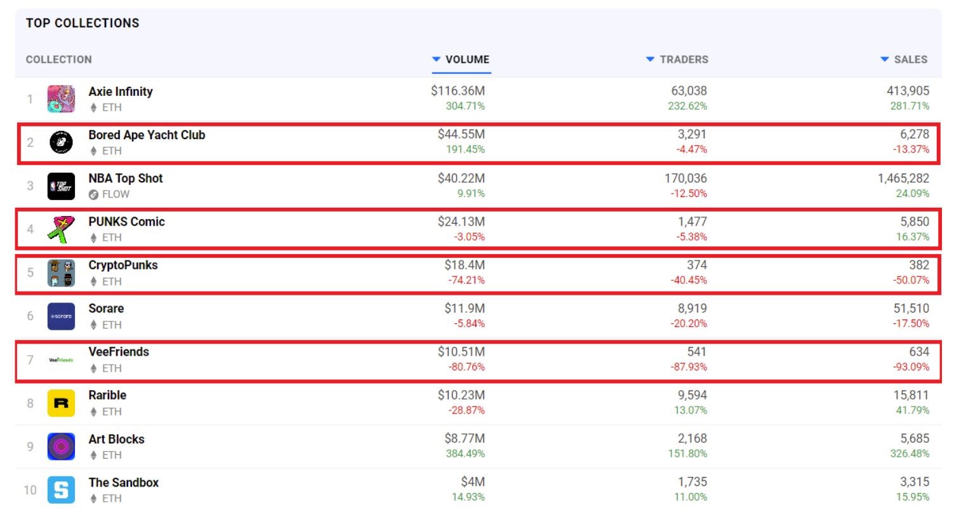Open the NBA Top Shot link
Screen dimensions: 980x519
[126, 179]
